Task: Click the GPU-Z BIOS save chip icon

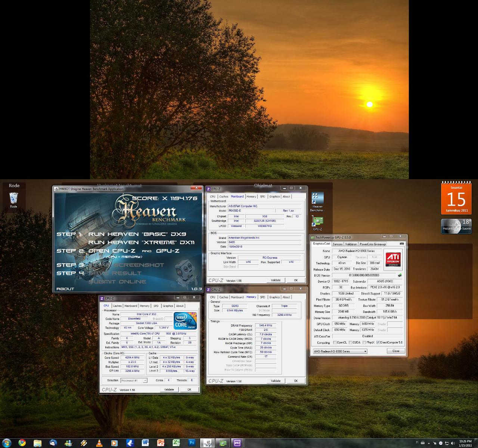Action: point(400,275)
